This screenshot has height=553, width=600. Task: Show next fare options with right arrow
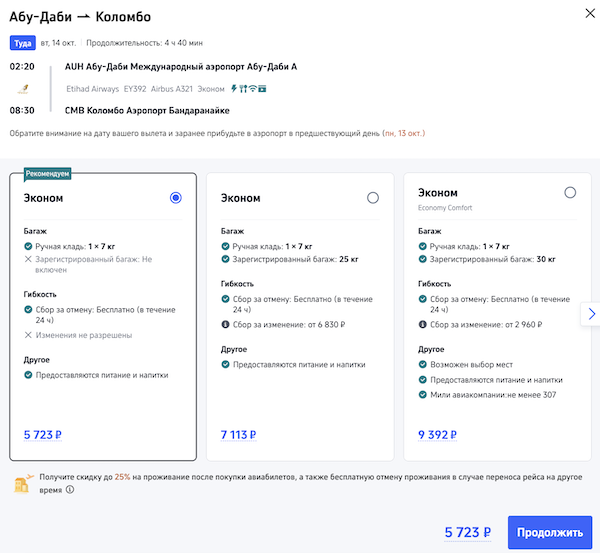coord(591,314)
